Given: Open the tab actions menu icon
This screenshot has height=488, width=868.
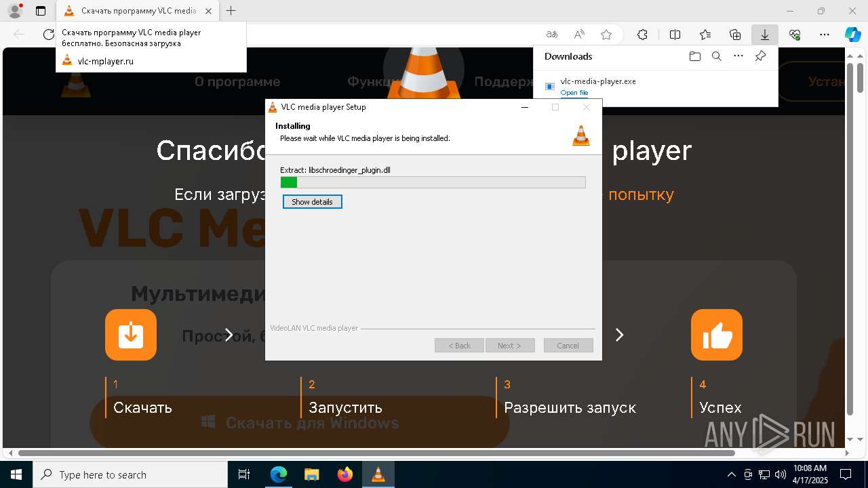Looking at the screenshot, I should pos(41,11).
